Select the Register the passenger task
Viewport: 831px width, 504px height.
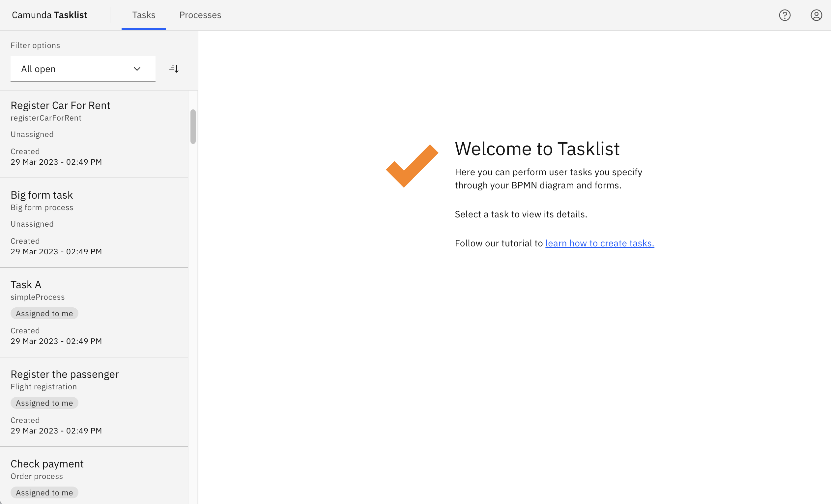pyautogui.click(x=65, y=374)
